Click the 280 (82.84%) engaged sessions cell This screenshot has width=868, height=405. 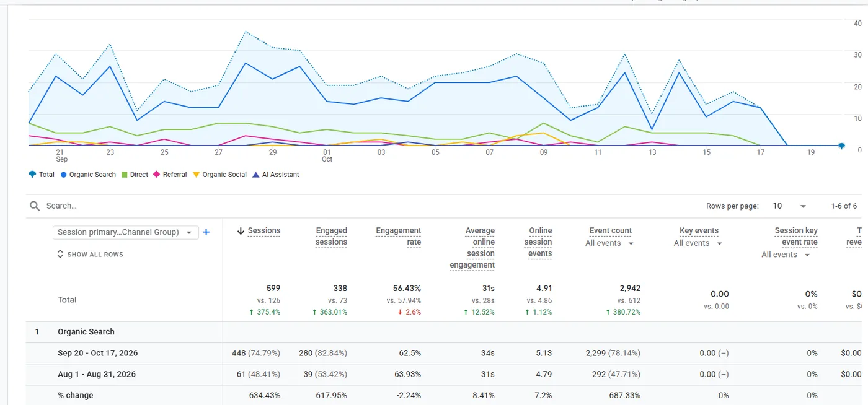click(322, 353)
